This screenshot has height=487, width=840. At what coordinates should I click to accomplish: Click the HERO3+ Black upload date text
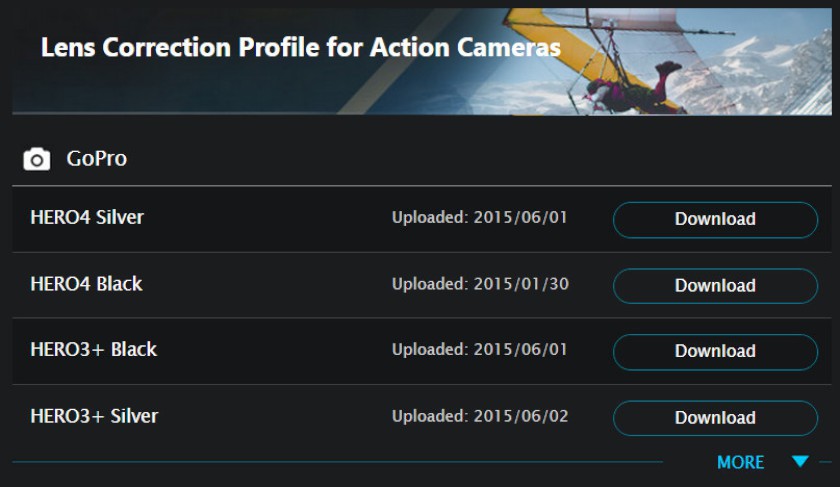click(x=479, y=350)
